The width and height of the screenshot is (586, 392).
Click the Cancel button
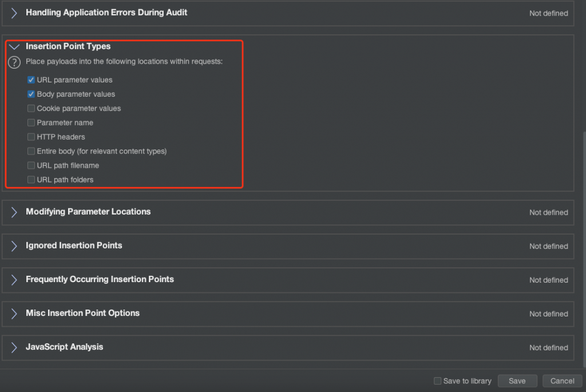click(x=562, y=381)
